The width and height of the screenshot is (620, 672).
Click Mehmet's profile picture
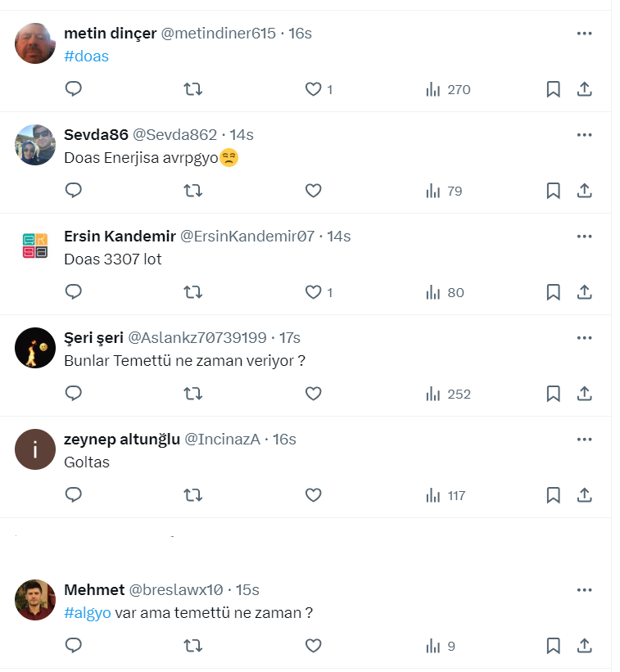click(35, 600)
